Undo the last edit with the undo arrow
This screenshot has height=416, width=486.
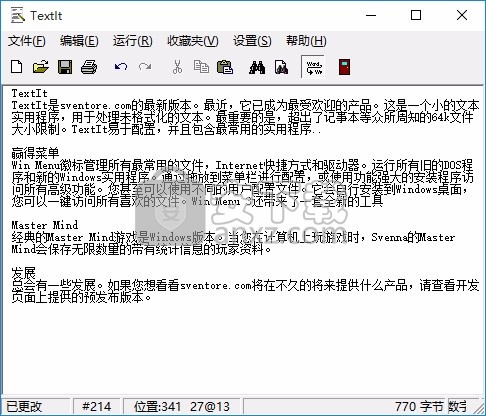(121, 67)
